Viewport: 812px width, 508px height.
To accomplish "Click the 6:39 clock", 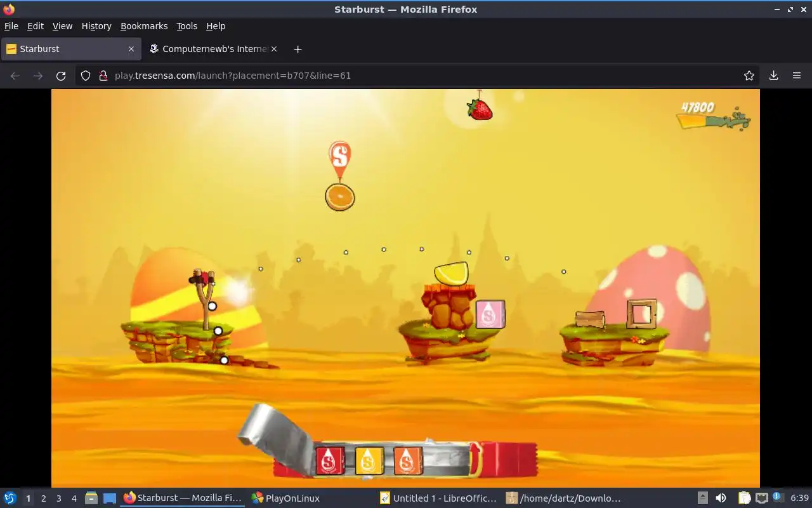I will click(x=799, y=498).
